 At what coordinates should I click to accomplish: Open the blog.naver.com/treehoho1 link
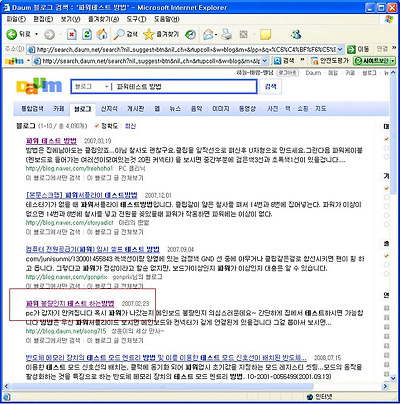pyautogui.click(x=69, y=168)
